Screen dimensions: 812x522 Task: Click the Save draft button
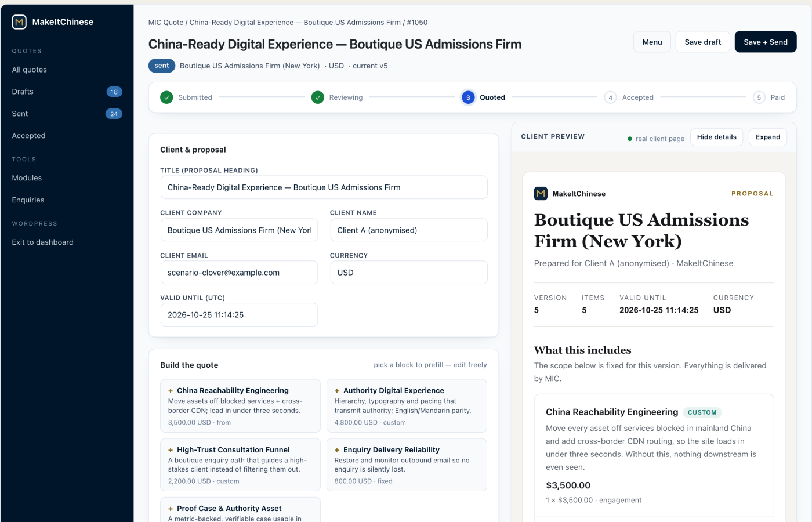[703, 42]
